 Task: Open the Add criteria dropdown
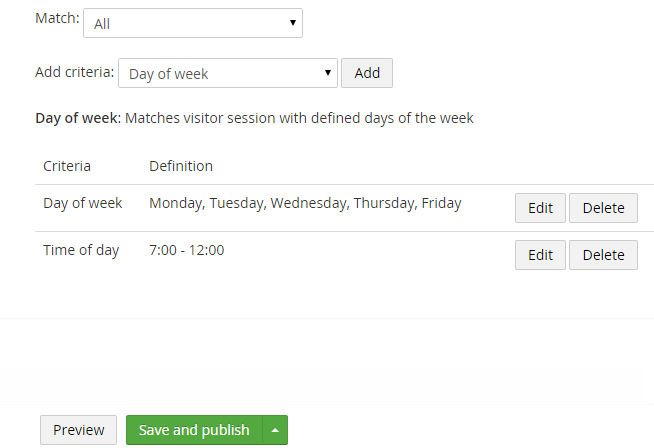tap(228, 73)
